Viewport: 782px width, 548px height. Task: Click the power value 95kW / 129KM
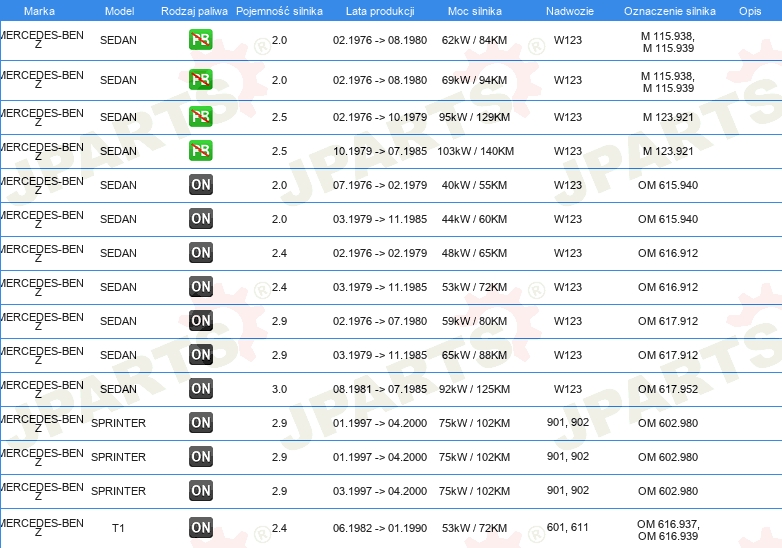pos(474,117)
